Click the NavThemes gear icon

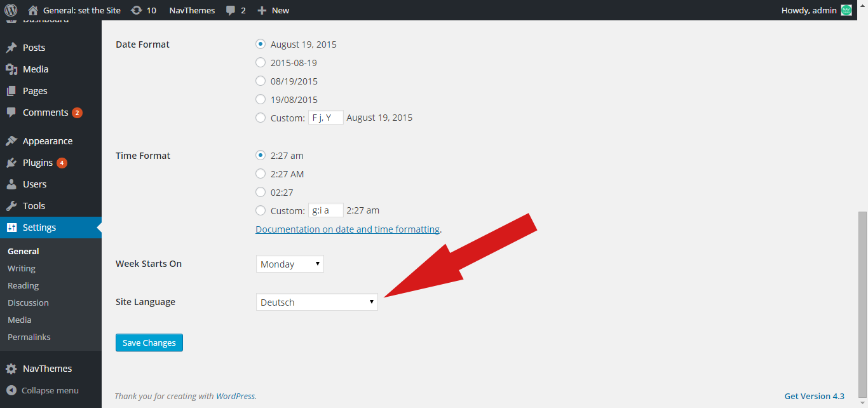click(x=11, y=369)
